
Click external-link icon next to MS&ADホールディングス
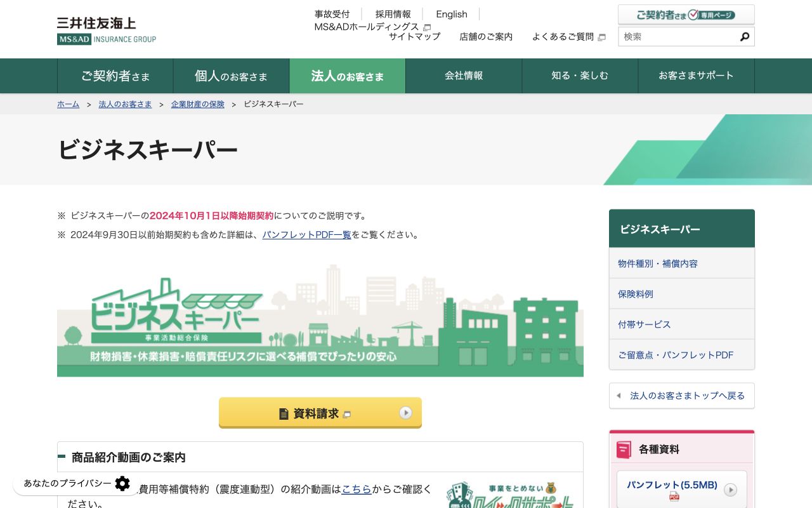[427, 27]
